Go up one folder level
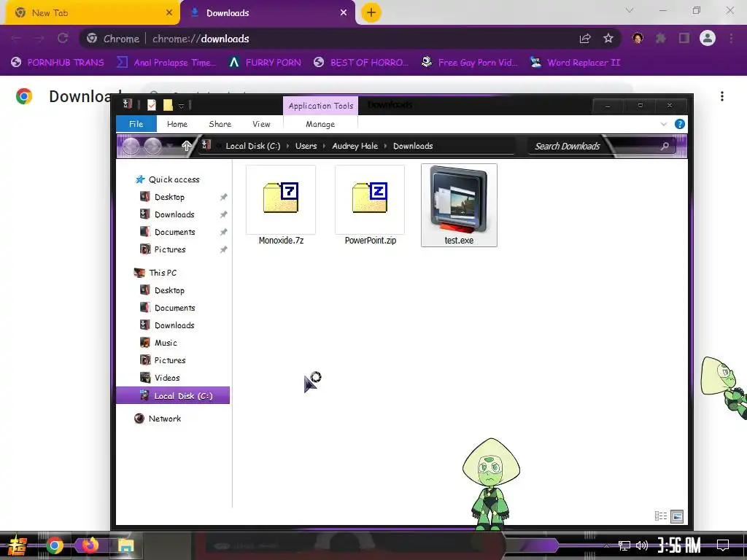The height and width of the screenshot is (560, 747). pyautogui.click(x=187, y=146)
